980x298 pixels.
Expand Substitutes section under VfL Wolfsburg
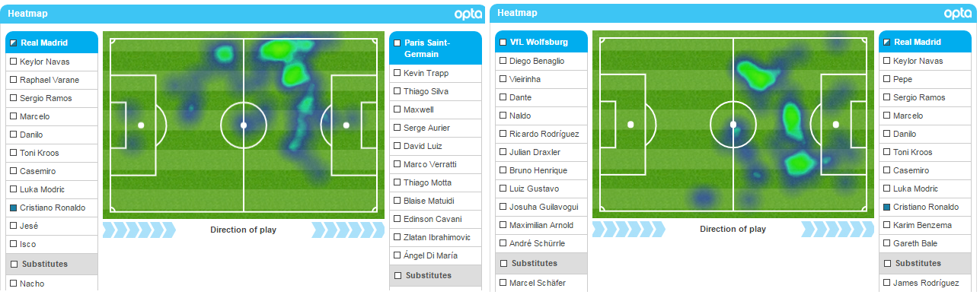pyautogui.click(x=541, y=263)
